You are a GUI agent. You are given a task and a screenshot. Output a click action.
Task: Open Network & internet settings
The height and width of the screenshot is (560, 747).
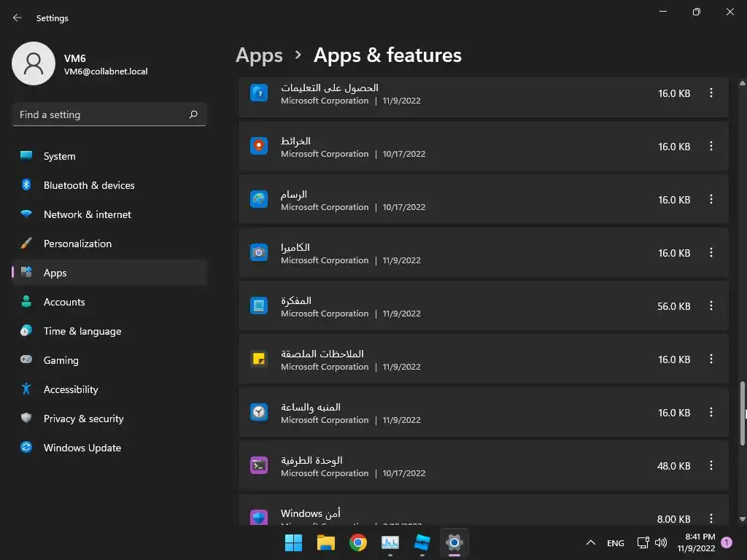click(x=109, y=214)
